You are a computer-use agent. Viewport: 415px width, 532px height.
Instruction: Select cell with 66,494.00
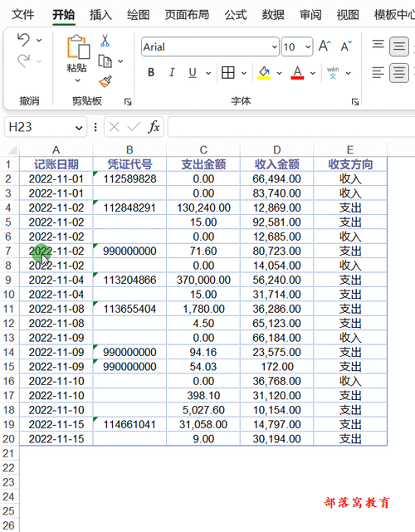click(277, 178)
